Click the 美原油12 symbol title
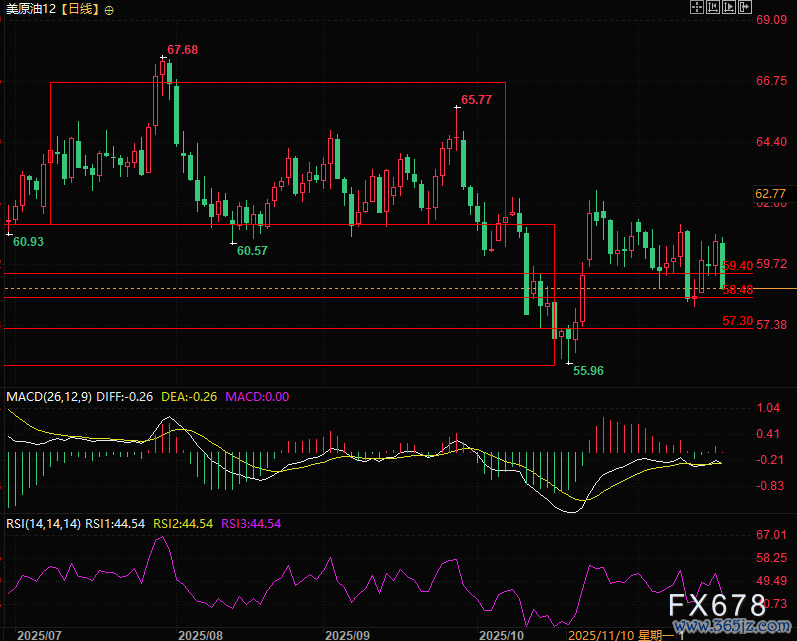The width and height of the screenshot is (797, 641). coord(30,9)
